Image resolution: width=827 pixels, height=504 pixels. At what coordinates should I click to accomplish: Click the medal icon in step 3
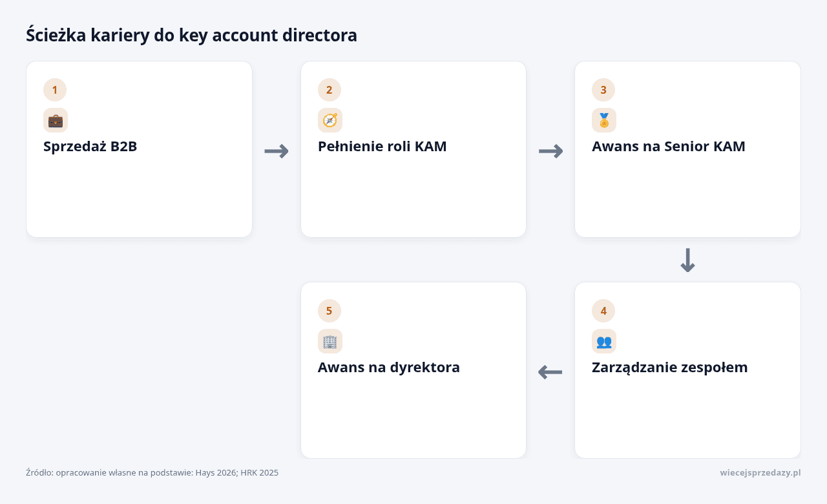click(604, 120)
